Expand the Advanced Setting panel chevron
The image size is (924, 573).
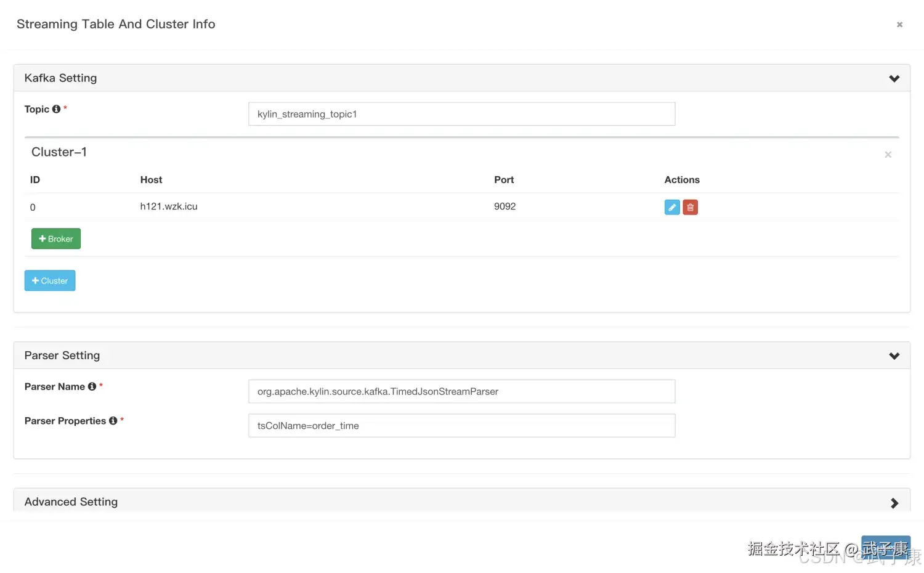(x=894, y=503)
